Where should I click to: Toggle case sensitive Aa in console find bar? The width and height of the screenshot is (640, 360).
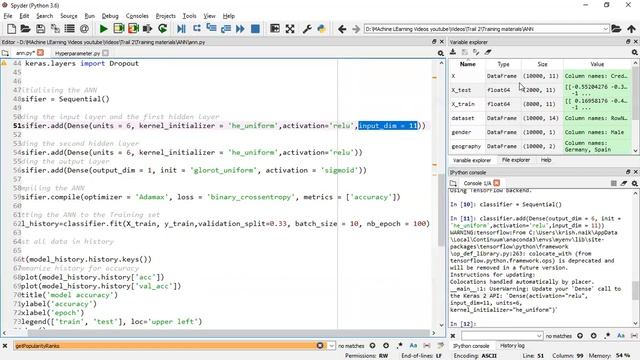(621, 336)
